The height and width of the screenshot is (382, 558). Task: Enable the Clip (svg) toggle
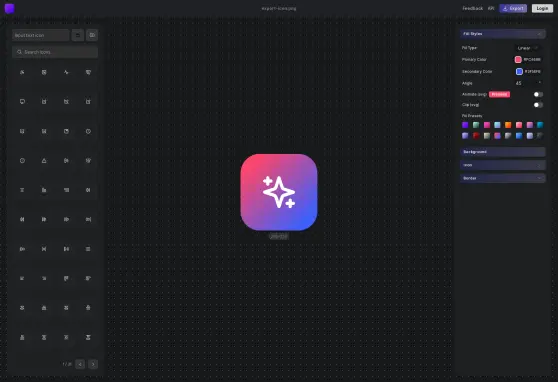[538, 105]
